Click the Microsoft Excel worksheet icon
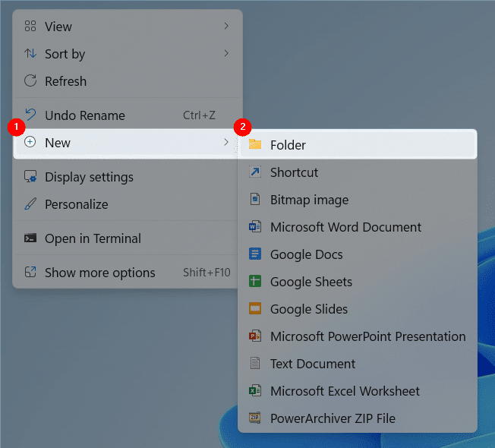Viewport: 495px width, 448px height. [x=255, y=390]
